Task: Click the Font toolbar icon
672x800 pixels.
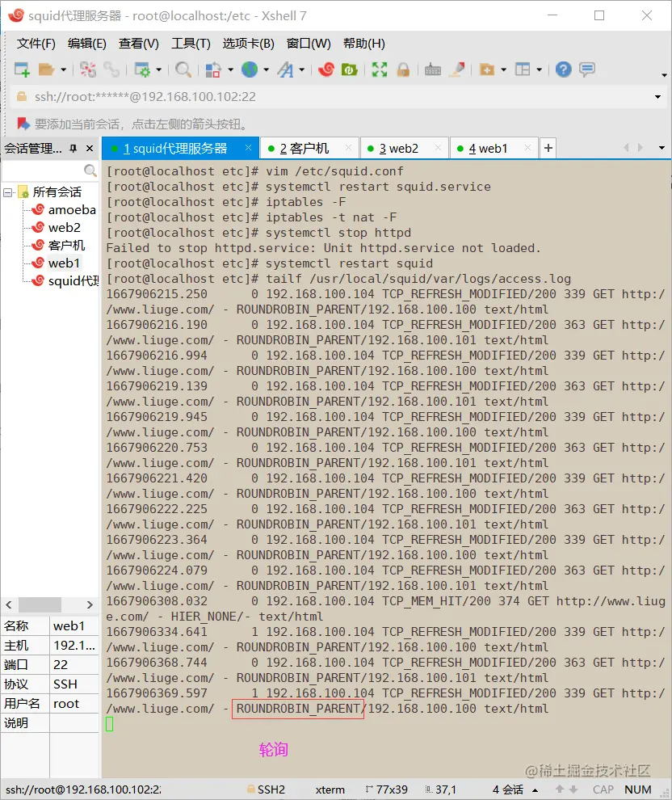Action: [286, 69]
